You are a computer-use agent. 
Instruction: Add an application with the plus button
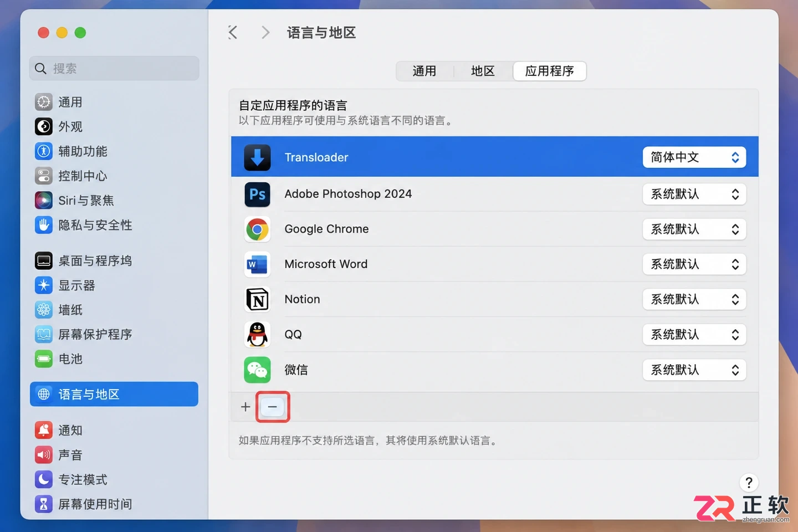point(245,407)
